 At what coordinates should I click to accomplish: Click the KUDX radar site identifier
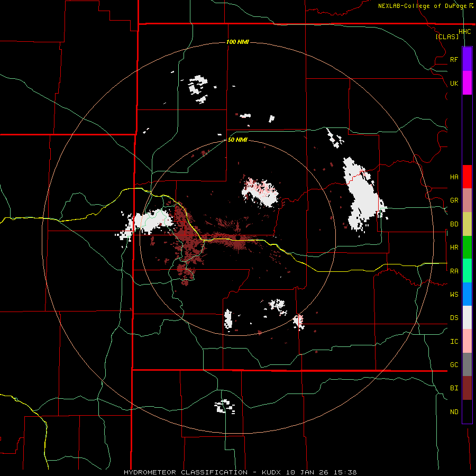[272, 472]
